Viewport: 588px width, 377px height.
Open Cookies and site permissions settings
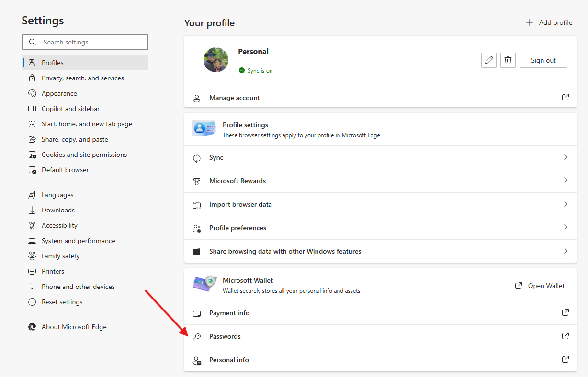click(85, 155)
